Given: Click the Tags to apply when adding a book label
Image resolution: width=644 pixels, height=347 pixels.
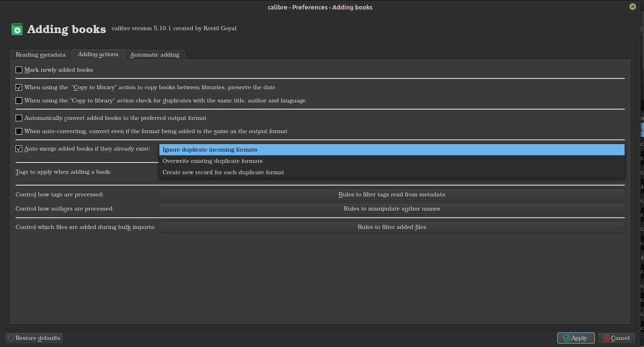Looking at the screenshot, I should [63, 172].
